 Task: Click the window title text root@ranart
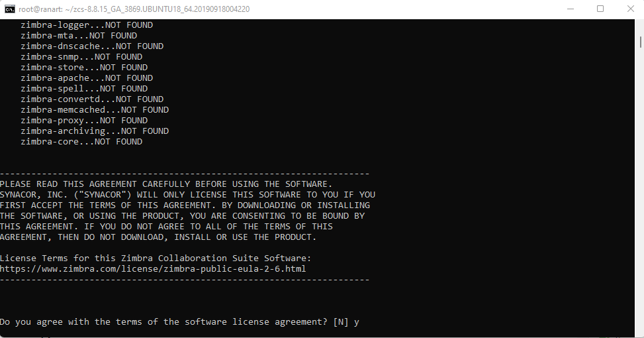pos(134,9)
